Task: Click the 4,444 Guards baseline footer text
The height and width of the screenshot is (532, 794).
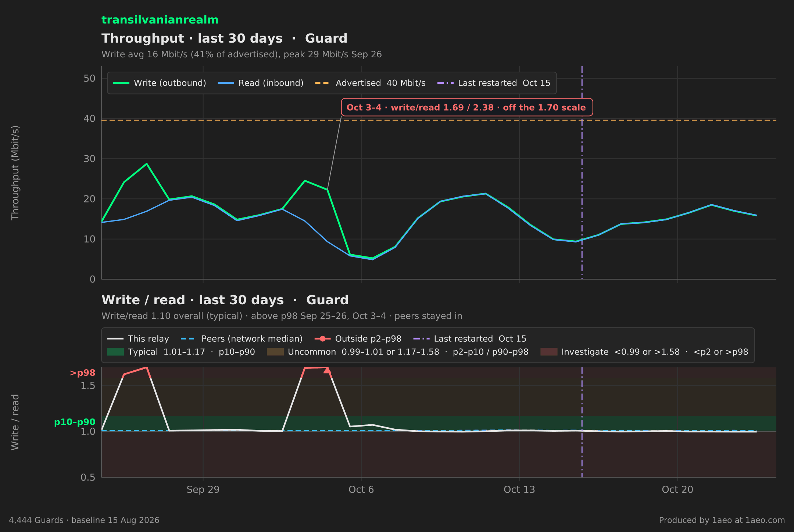Action: click(84, 520)
